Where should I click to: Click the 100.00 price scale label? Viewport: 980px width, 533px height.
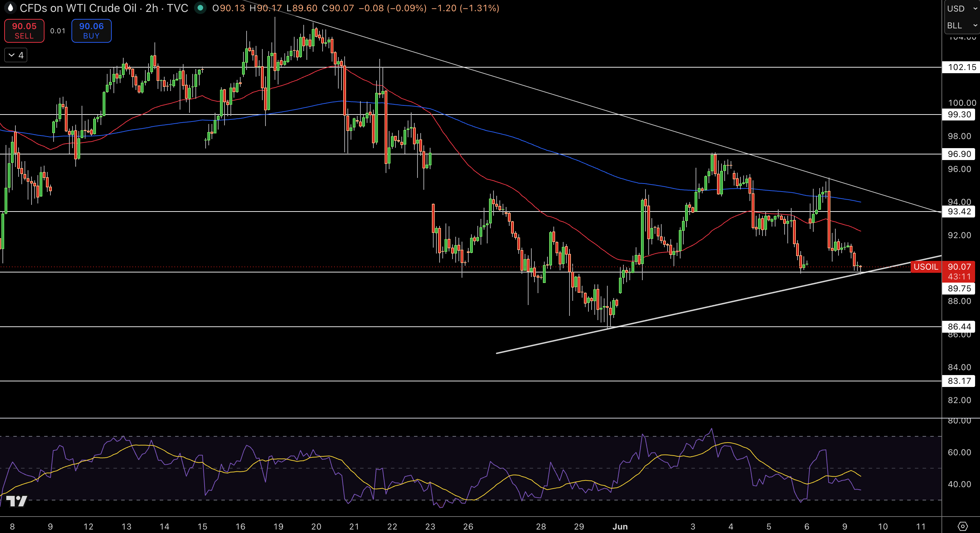coord(962,103)
